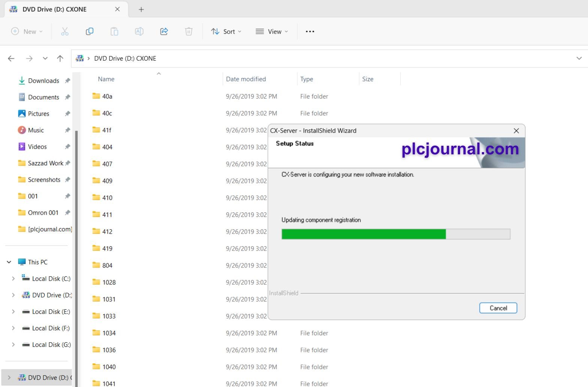Click the Delete trash icon

pos(189,31)
